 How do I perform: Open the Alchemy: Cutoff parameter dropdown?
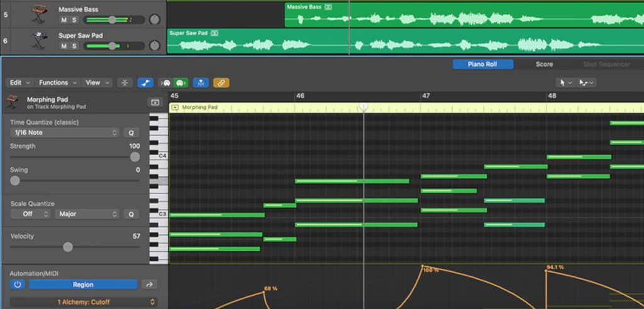coord(83,302)
